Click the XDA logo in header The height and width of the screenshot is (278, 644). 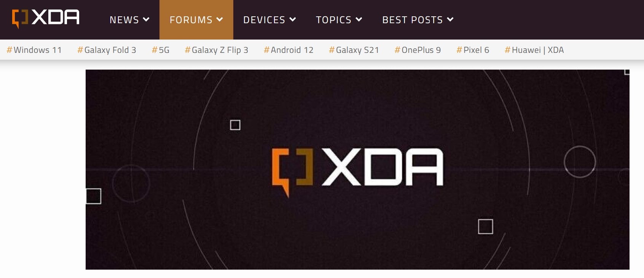[46, 18]
